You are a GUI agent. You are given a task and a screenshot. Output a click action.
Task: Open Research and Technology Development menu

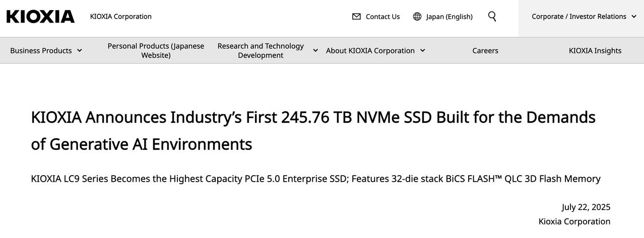coord(261,50)
